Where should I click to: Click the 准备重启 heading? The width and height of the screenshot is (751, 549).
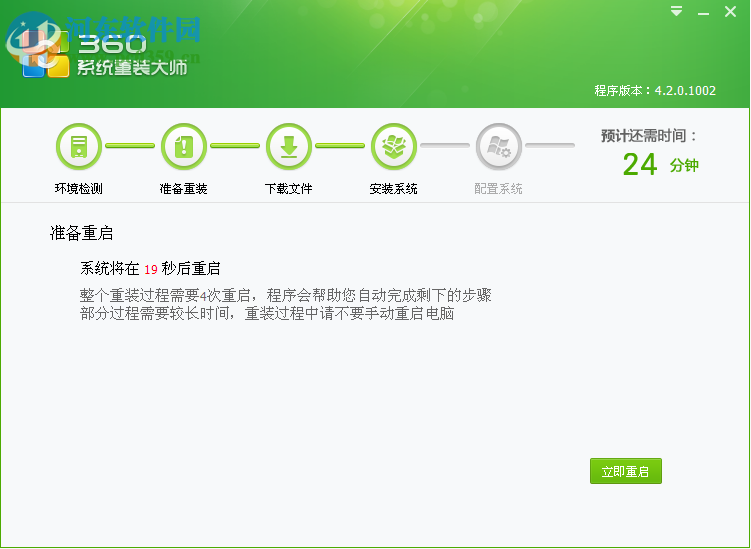click(81, 233)
